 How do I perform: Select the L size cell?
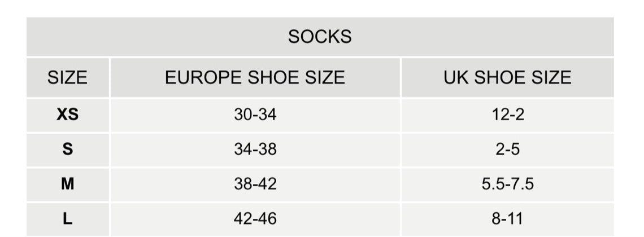tap(67, 218)
